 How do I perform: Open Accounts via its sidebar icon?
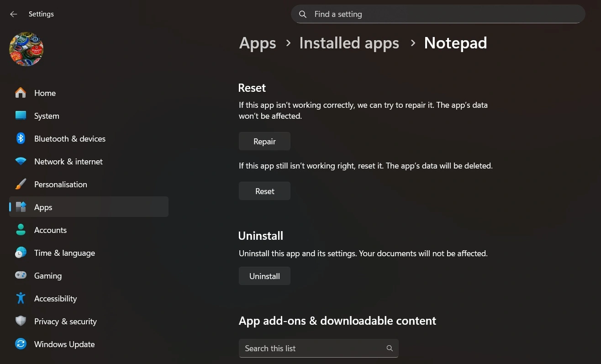click(21, 230)
